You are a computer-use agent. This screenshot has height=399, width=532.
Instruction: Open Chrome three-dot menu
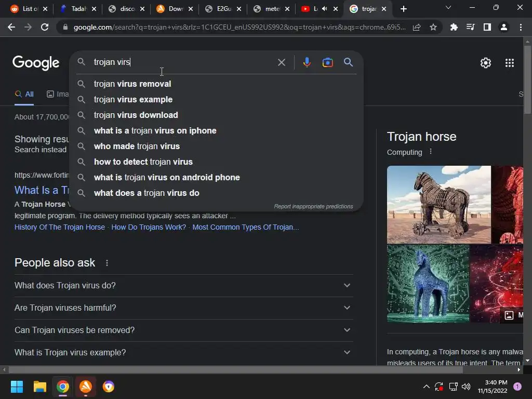tap(521, 27)
